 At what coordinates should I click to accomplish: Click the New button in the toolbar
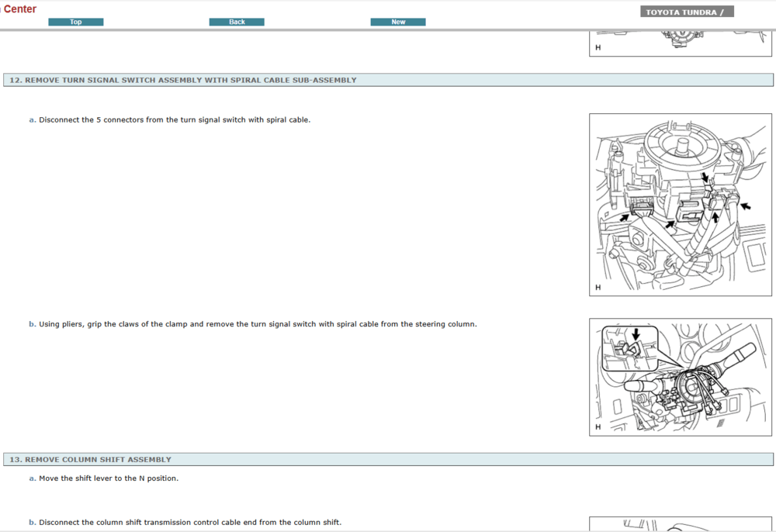point(397,21)
